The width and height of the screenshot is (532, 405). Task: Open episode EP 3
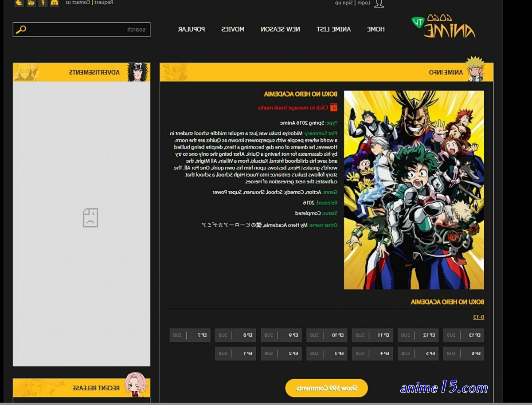click(x=327, y=354)
